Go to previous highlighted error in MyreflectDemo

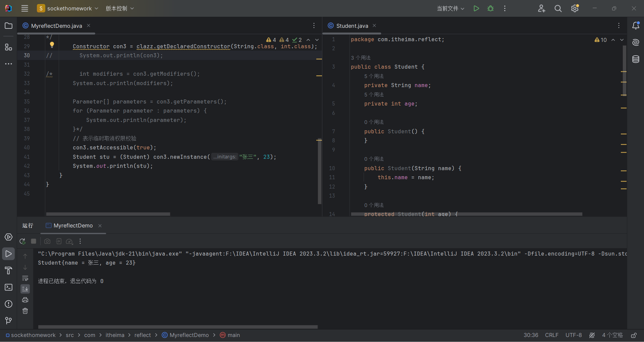coord(308,40)
